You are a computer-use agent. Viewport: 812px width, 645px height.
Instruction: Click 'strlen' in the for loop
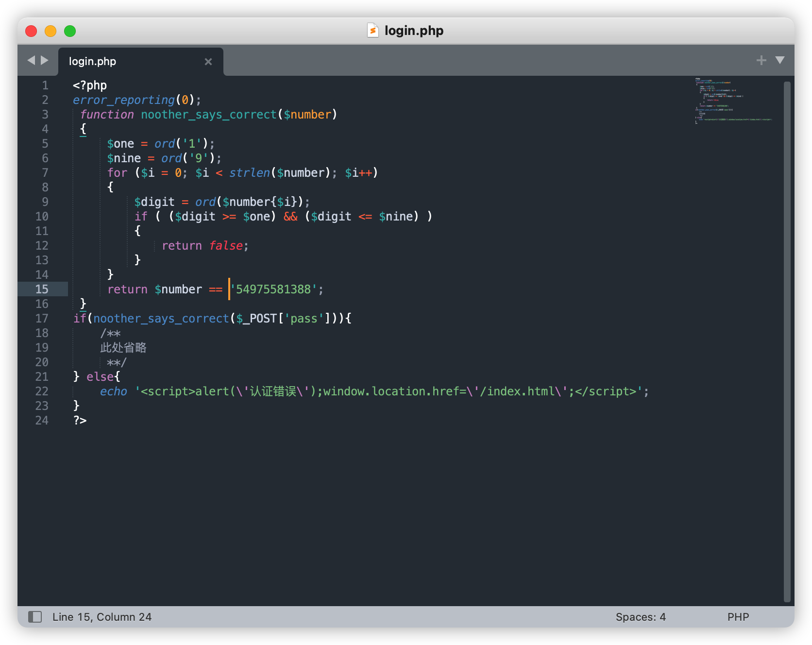(x=250, y=173)
